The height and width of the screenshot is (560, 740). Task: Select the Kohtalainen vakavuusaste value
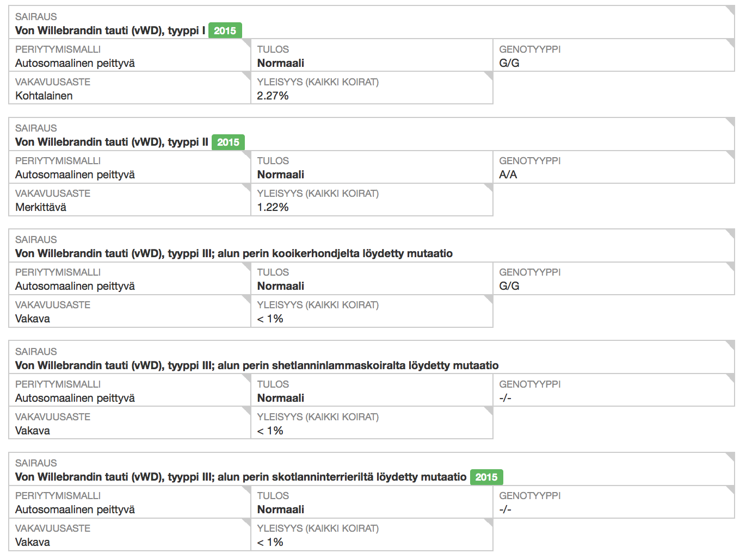(44, 96)
